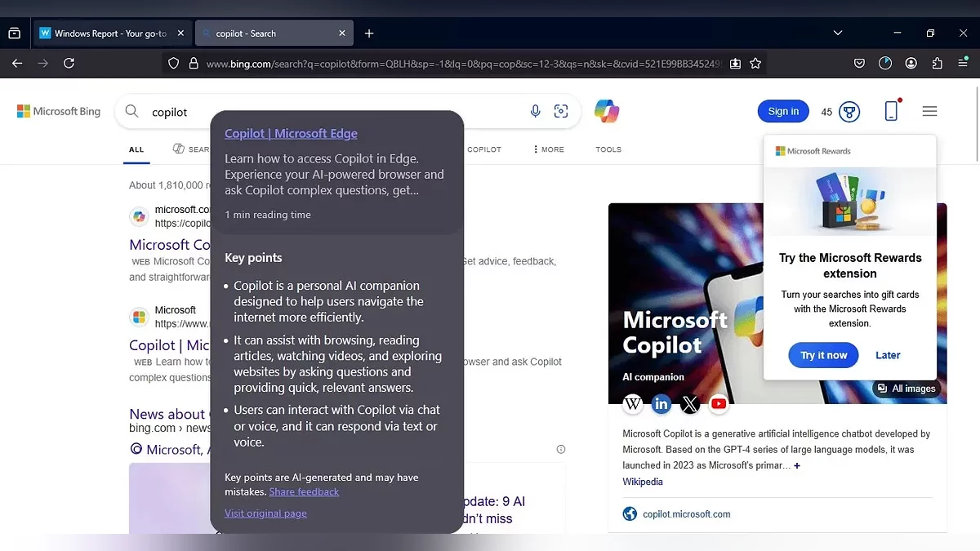Image resolution: width=980 pixels, height=551 pixels.
Task: Select the ALL results tab
Action: (x=136, y=149)
